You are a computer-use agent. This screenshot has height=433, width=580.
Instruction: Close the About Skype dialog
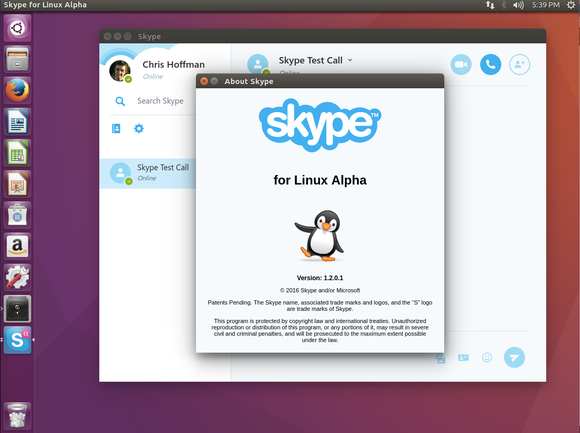[204, 81]
